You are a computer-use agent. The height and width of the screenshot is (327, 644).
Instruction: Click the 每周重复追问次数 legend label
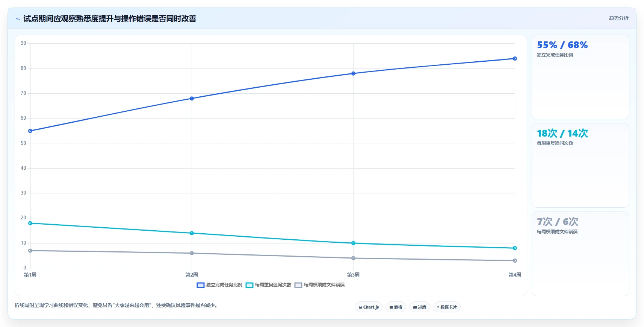tap(273, 285)
